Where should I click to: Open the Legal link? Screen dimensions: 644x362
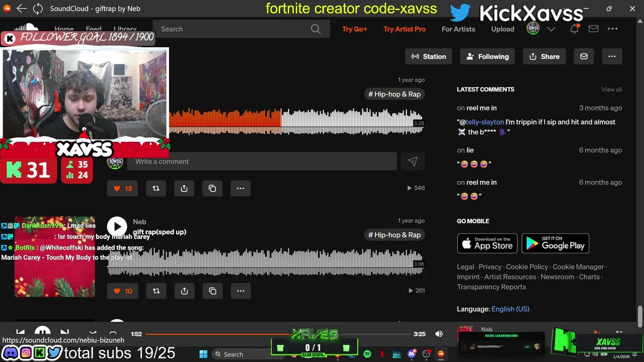[465, 267]
